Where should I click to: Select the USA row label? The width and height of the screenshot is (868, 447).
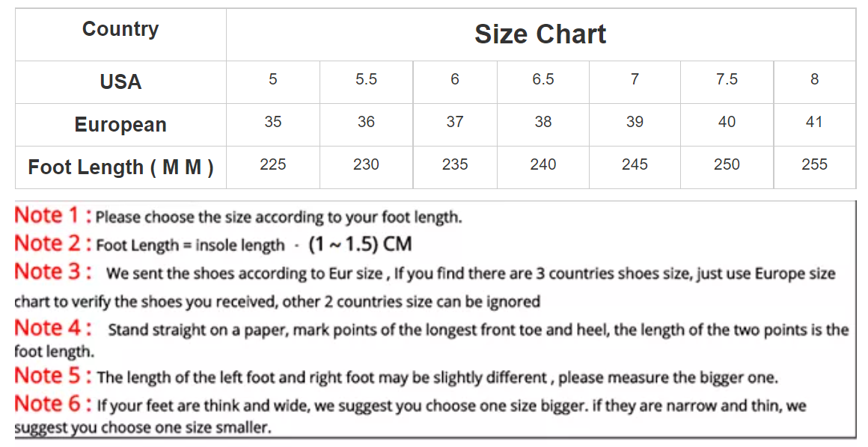pos(120,82)
